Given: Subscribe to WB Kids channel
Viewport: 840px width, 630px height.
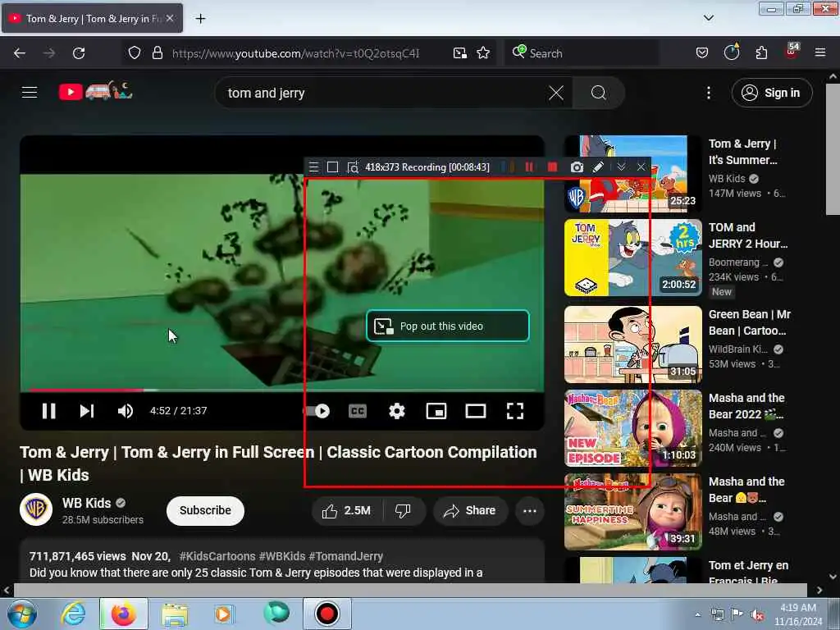Looking at the screenshot, I should 205,510.
